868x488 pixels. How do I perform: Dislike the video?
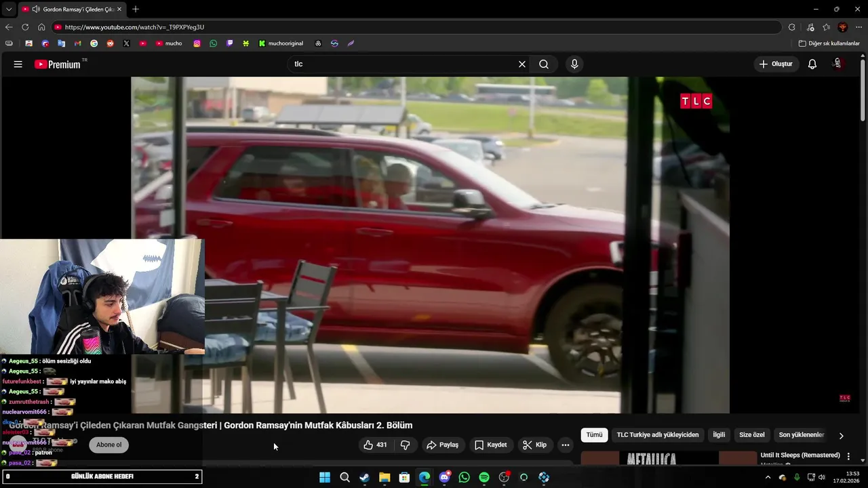405,445
